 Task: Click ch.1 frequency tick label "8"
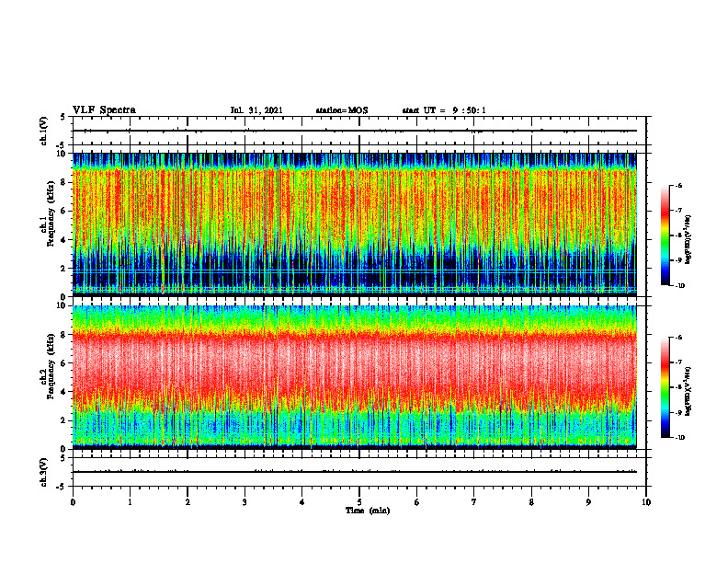[63, 182]
